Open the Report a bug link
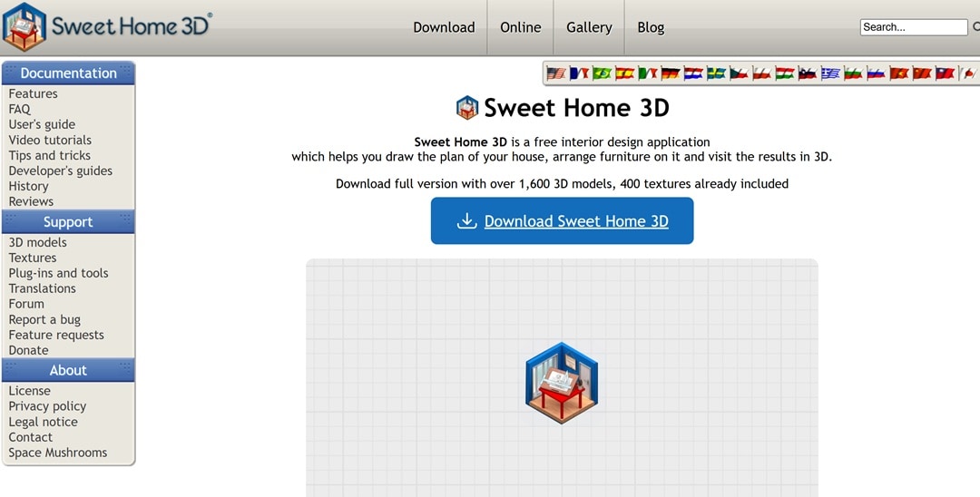The height and width of the screenshot is (497, 980). pyautogui.click(x=44, y=319)
